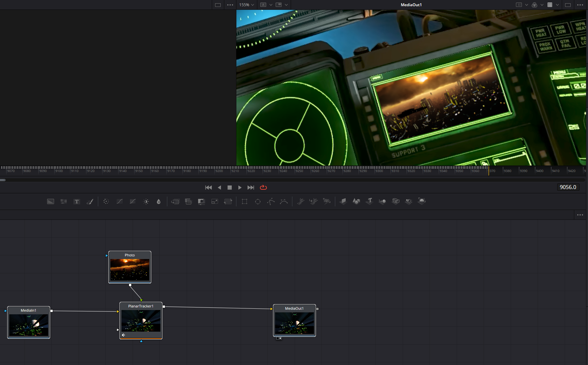Add a Brightness Contrast node
This screenshot has width=588, height=365.
coord(146,201)
